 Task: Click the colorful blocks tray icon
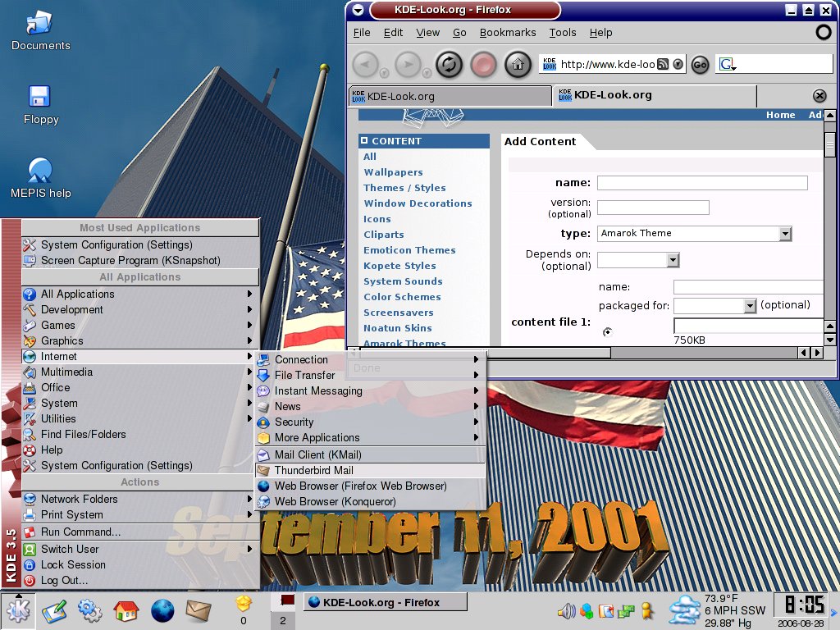tap(587, 610)
